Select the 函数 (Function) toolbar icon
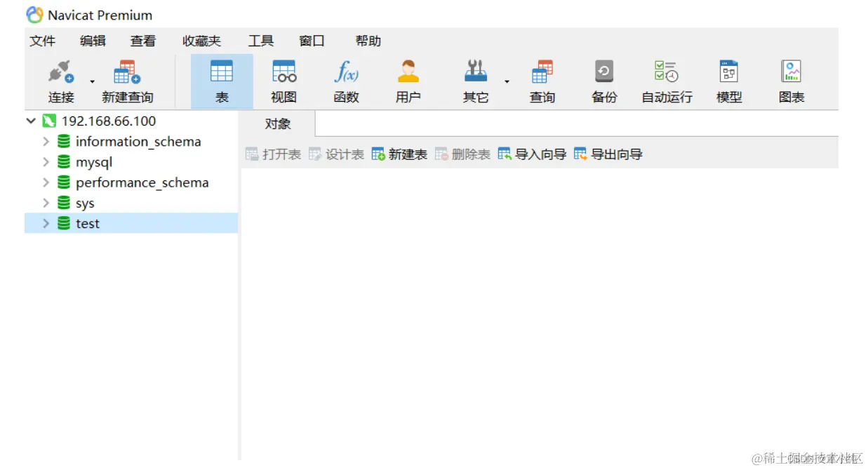868x470 pixels. coord(347,82)
